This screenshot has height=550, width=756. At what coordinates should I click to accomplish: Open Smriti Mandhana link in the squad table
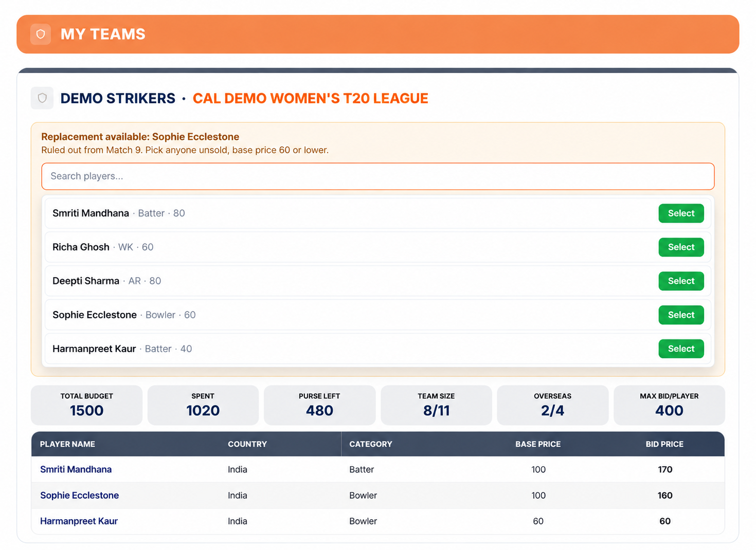76,469
